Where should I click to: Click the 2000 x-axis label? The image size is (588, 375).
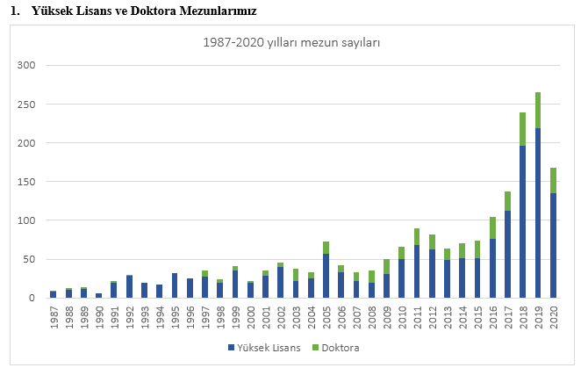251,318
